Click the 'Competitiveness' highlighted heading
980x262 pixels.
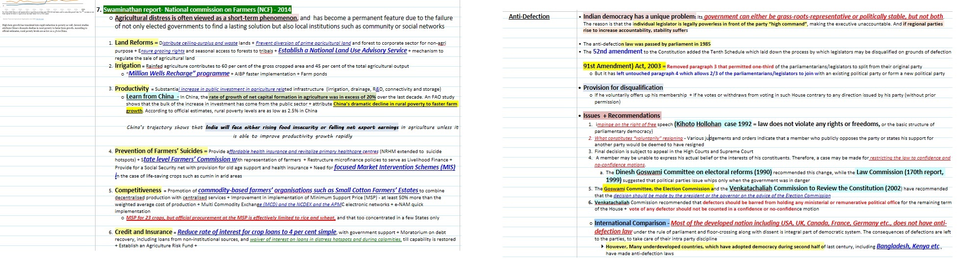click(x=138, y=190)
